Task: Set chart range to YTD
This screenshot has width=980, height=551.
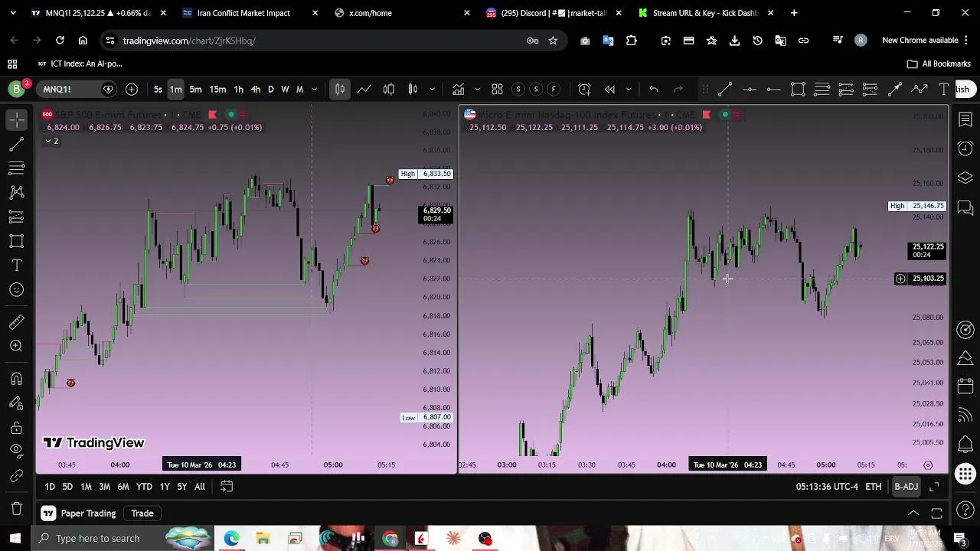Action: click(144, 487)
